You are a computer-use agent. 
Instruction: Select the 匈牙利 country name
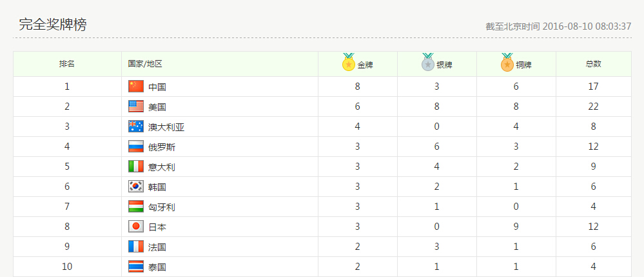162,207
